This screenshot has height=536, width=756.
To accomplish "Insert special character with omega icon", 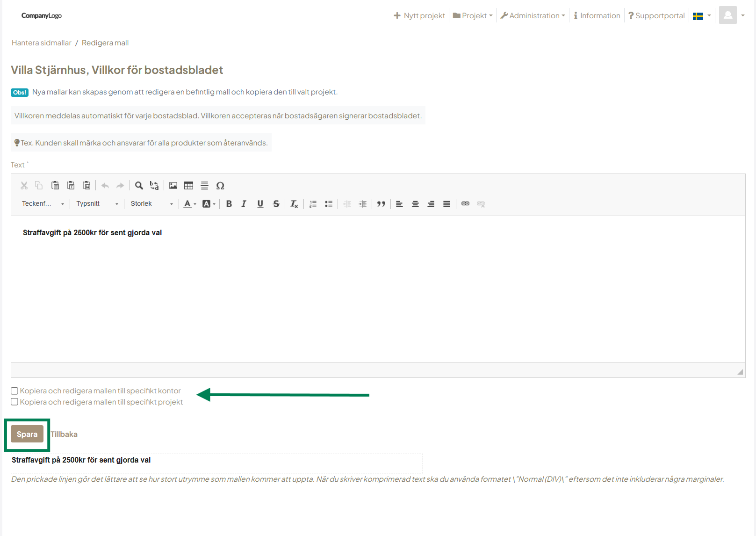I will tap(220, 186).
